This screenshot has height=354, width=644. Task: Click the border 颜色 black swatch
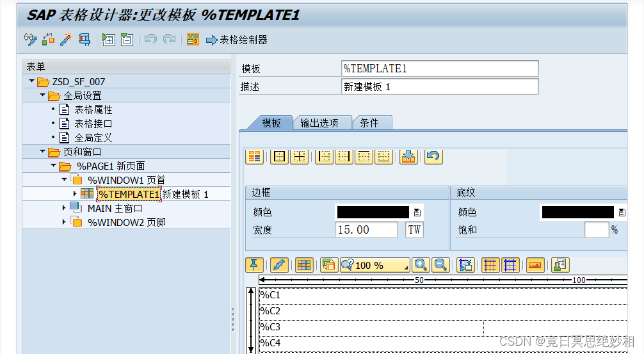[x=373, y=212]
